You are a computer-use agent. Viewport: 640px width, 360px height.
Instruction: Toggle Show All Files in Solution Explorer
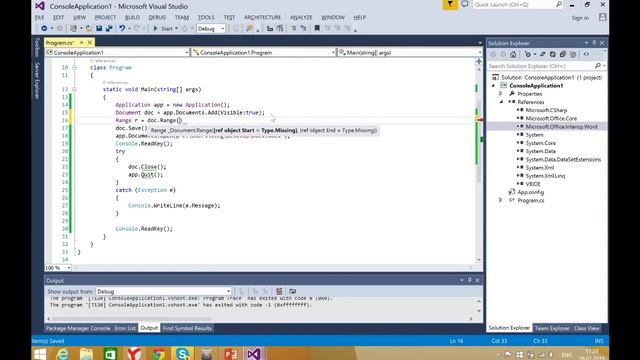click(x=573, y=54)
